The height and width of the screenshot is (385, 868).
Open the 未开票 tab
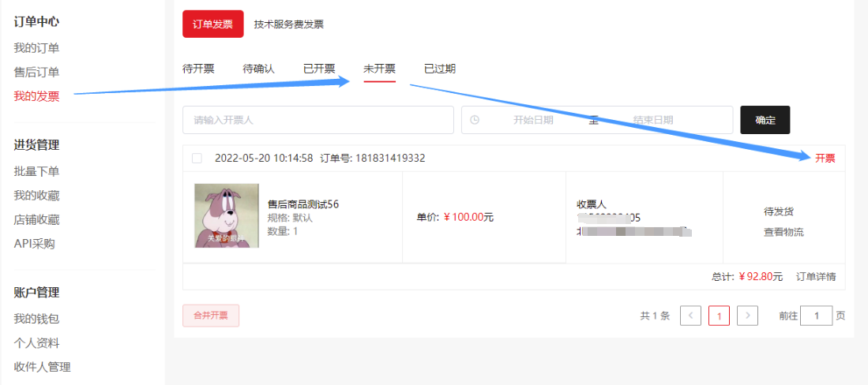pyautogui.click(x=379, y=69)
